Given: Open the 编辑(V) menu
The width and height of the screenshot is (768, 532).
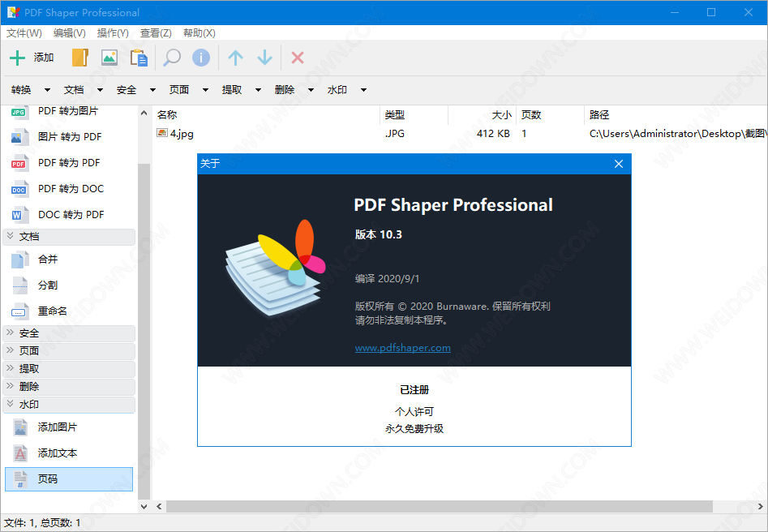Looking at the screenshot, I should click(70, 32).
